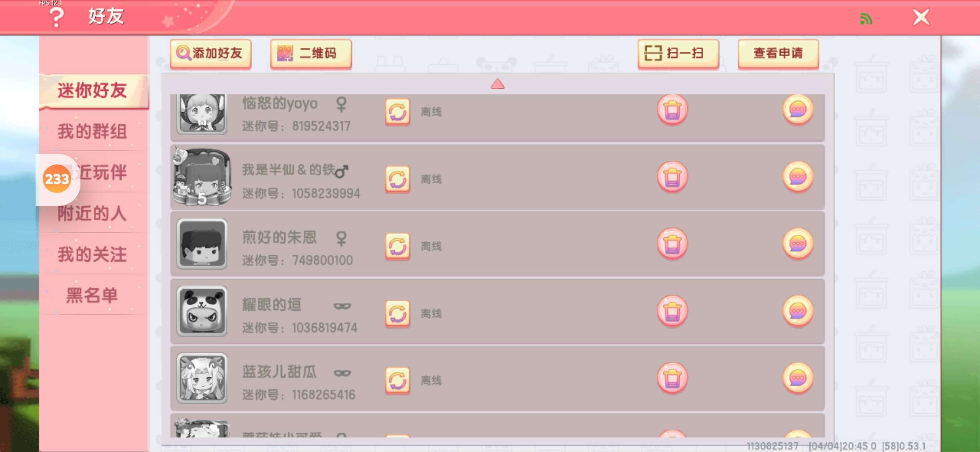The width and height of the screenshot is (980, 452).
Task: Open chat with 蓝孩儿甜瓜
Action: 798,378
